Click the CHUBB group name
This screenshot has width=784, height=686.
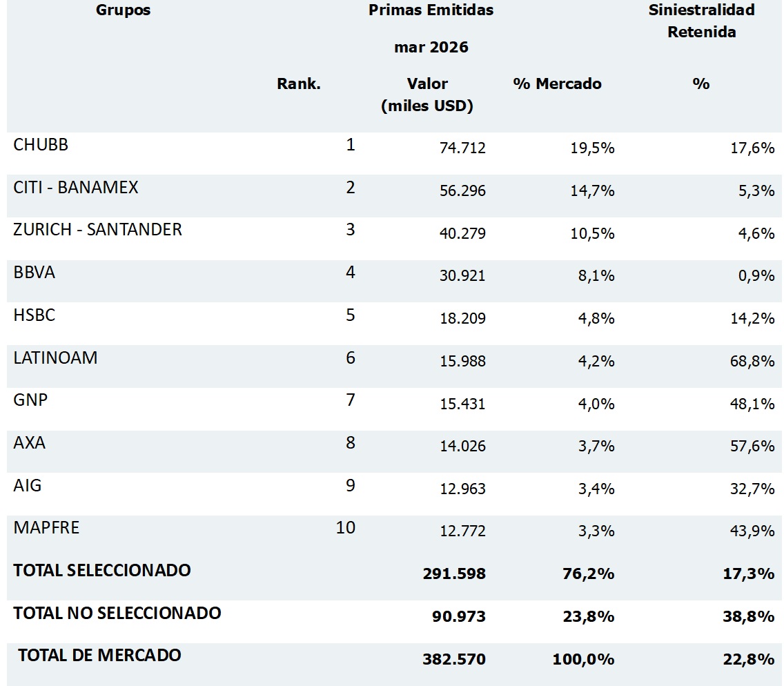(41, 144)
